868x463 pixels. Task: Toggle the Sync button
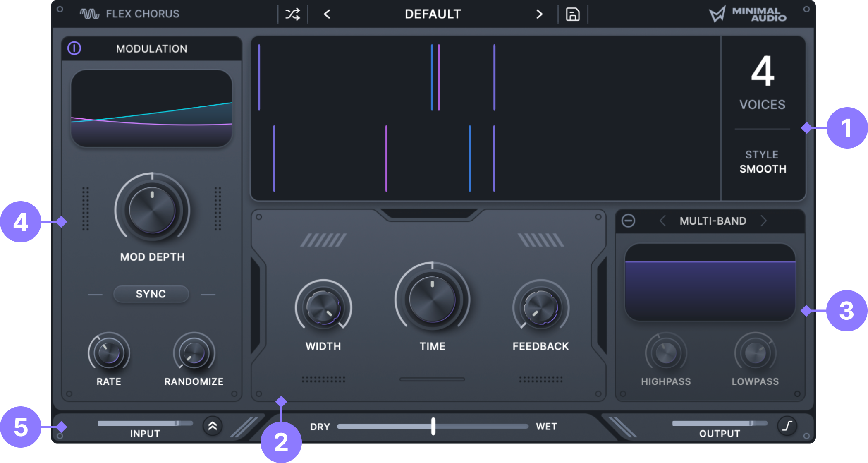point(151,294)
